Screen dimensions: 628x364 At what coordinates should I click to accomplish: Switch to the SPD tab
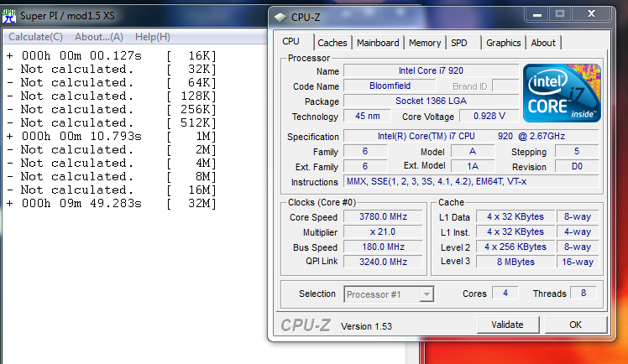click(459, 43)
